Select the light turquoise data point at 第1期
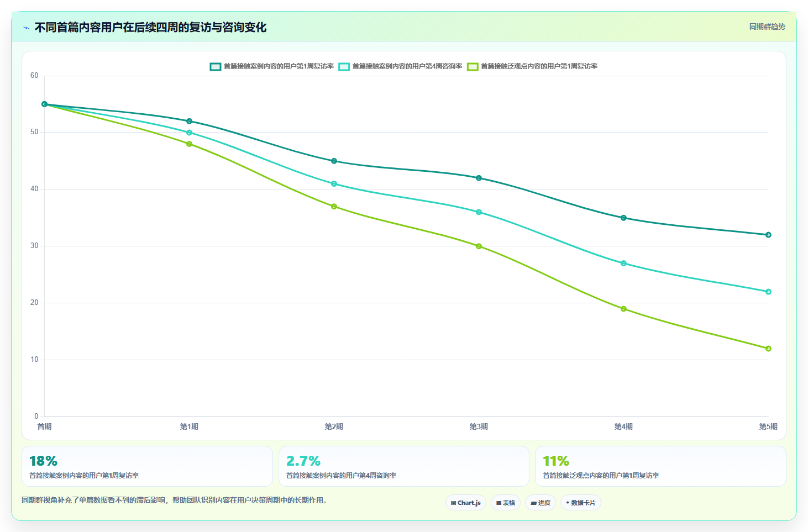 [189, 133]
